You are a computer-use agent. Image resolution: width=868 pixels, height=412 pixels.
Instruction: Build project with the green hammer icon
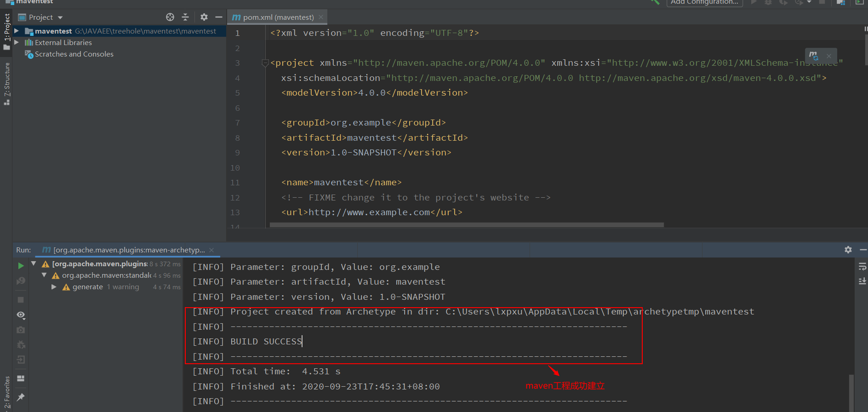[x=655, y=2]
